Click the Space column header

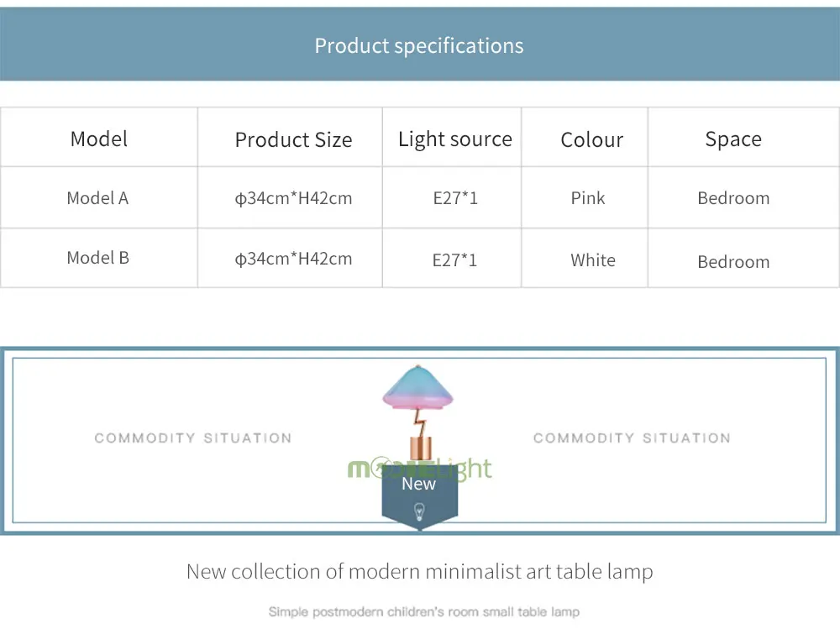pos(733,139)
